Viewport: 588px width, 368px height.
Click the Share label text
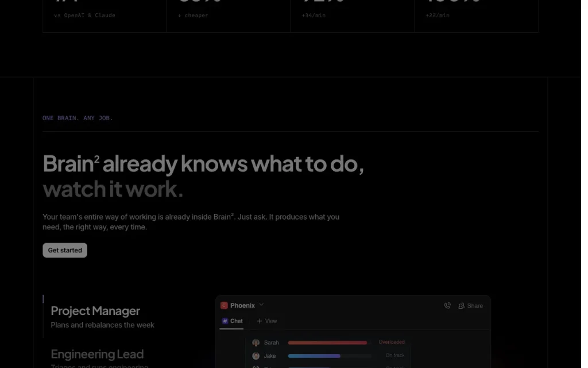point(475,306)
